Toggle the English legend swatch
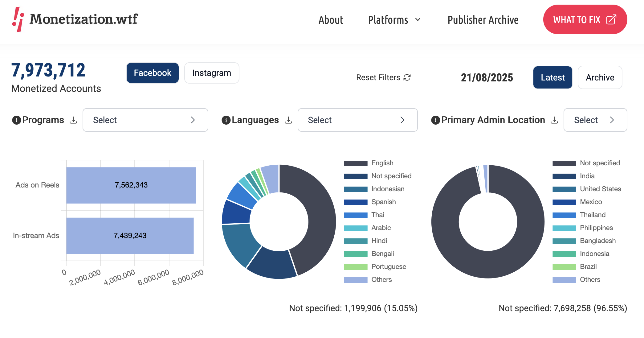Viewport: 644px width, 338px height. click(x=356, y=163)
